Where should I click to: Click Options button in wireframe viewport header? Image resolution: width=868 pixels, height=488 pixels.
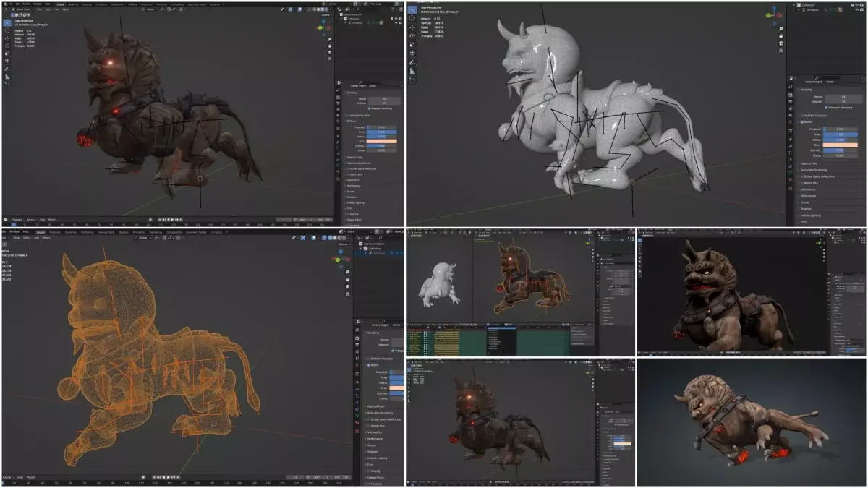[x=344, y=244]
